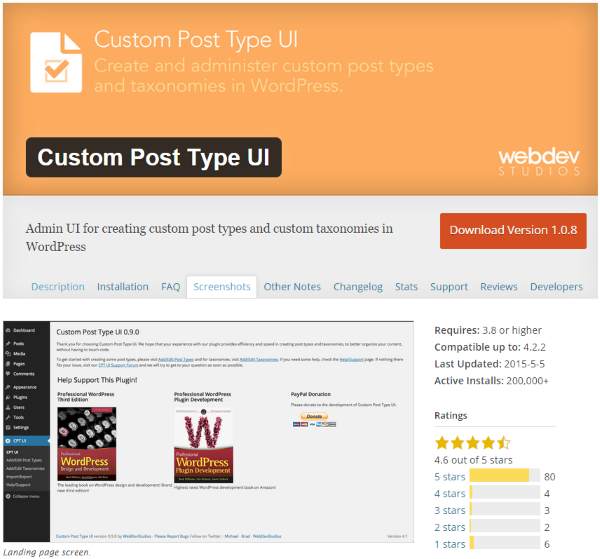Click the 4 stars rating link
Image resolution: width=600 pixels, height=559 pixels.
pos(450,494)
